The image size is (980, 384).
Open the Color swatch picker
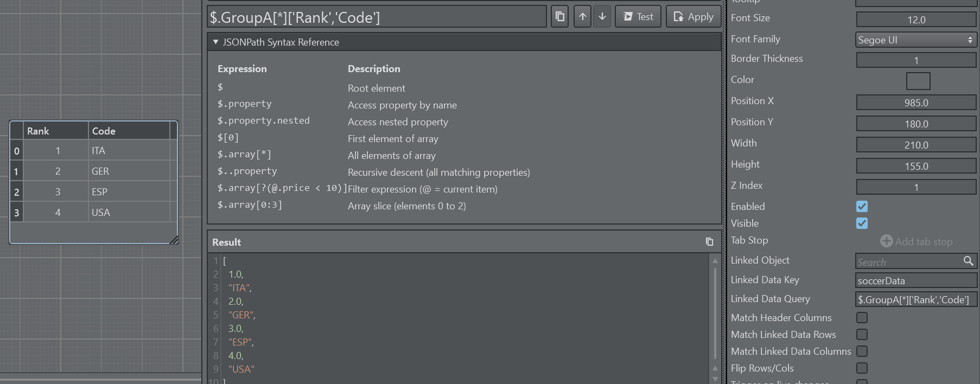918,81
